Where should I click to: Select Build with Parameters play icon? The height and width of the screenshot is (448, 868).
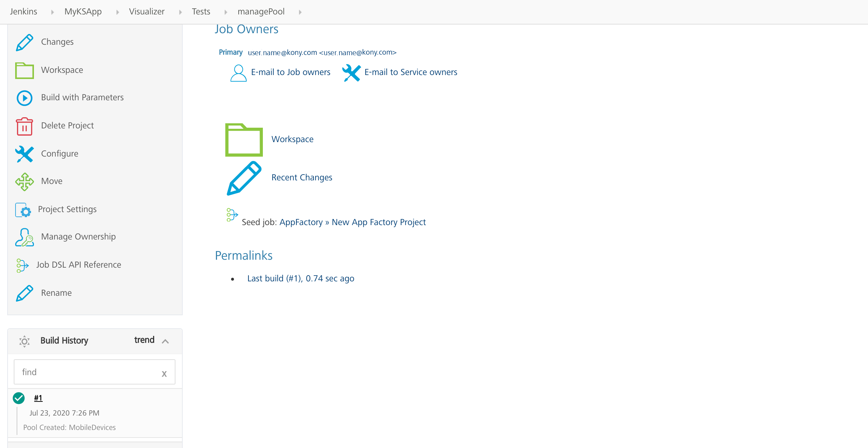pos(24,98)
